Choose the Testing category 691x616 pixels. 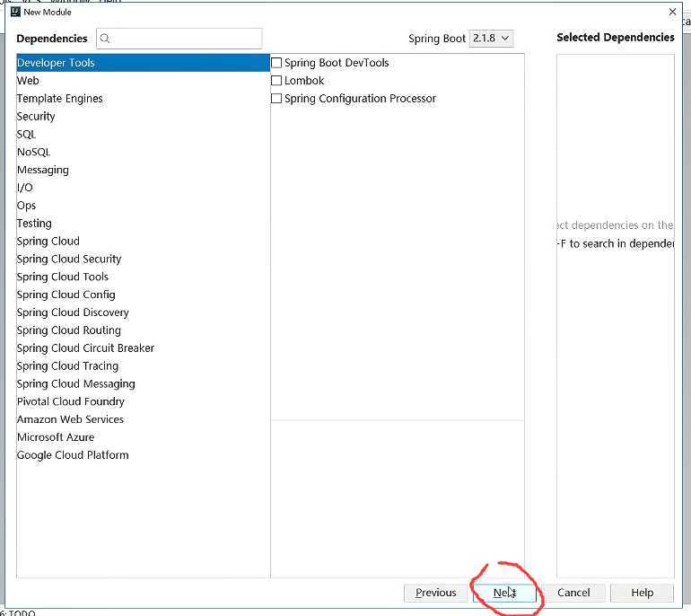pos(143,223)
